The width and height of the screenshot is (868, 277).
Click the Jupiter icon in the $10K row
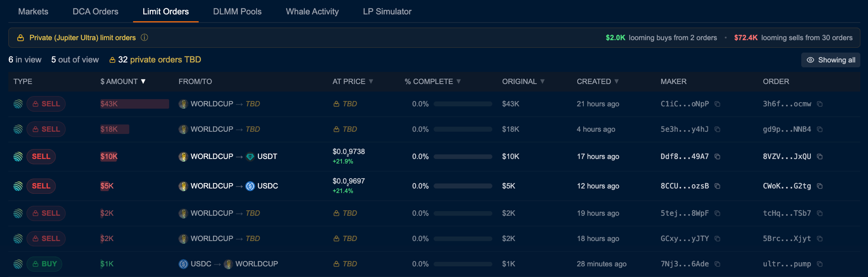tap(18, 156)
